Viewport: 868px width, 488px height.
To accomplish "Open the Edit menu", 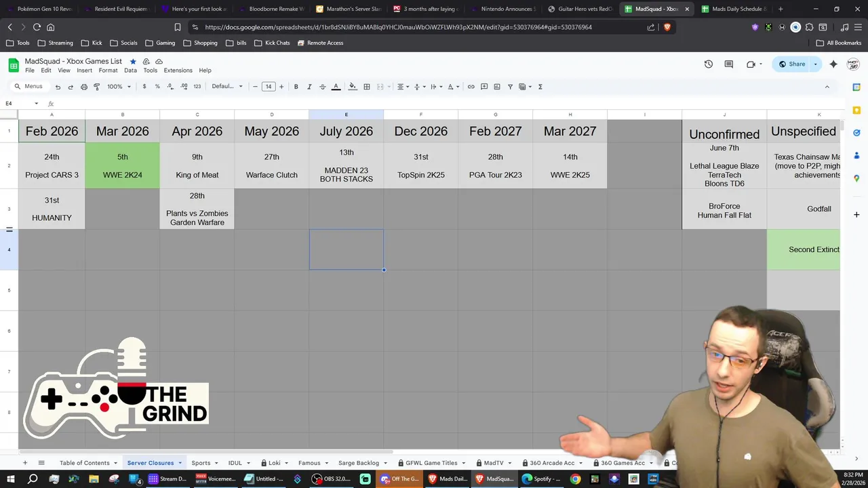I will coord(46,70).
